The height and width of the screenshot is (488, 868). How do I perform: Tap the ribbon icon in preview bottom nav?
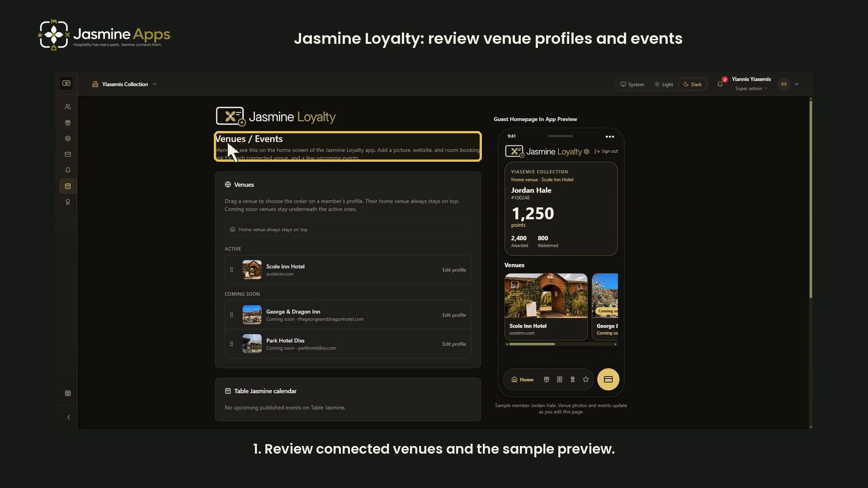(573, 380)
